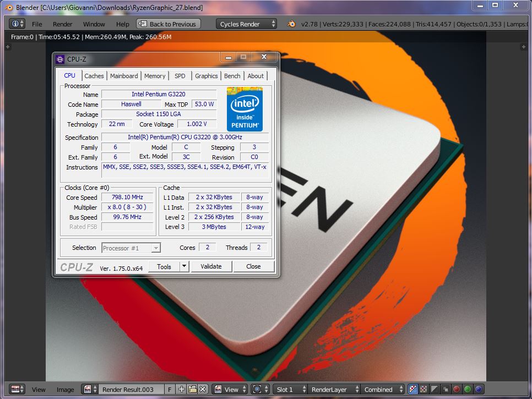Click the 'Socket 1150 LGA' package value
532x399 pixels.
coord(159,114)
